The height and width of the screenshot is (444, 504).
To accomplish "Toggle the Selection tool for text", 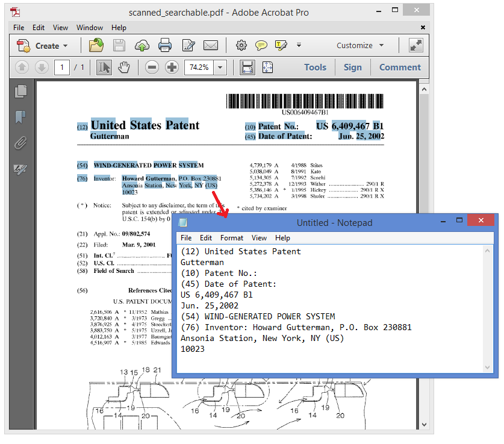I will click(x=104, y=67).
